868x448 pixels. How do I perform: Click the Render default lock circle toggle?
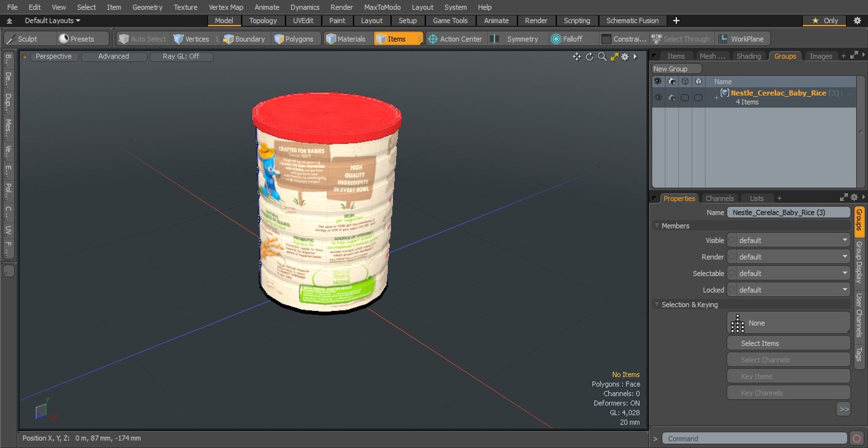[x=731, y=257]
